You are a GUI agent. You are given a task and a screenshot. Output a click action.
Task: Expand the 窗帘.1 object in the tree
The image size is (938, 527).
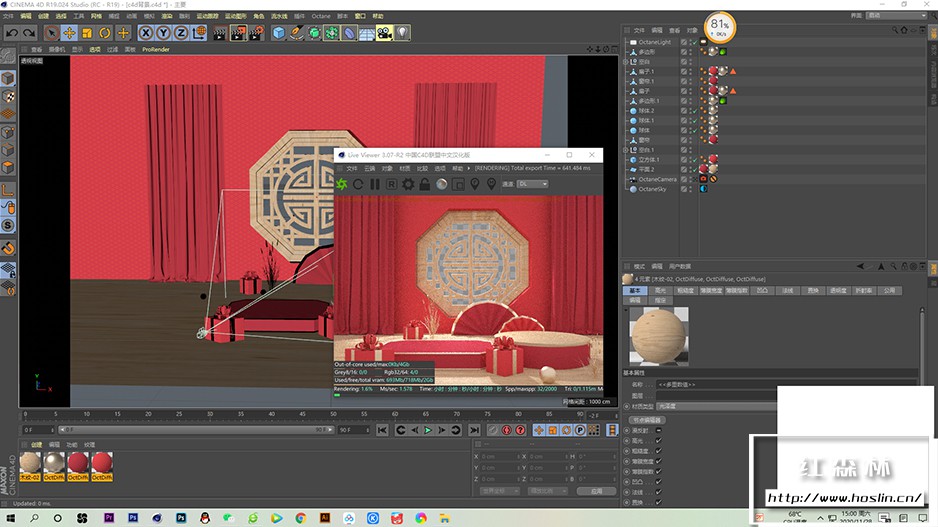[x=626, y=81]
